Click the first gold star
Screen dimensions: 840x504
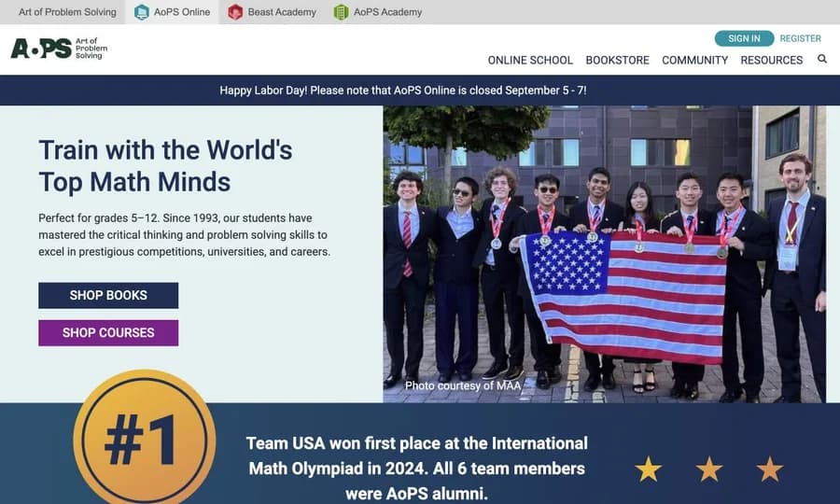point(649,469)
